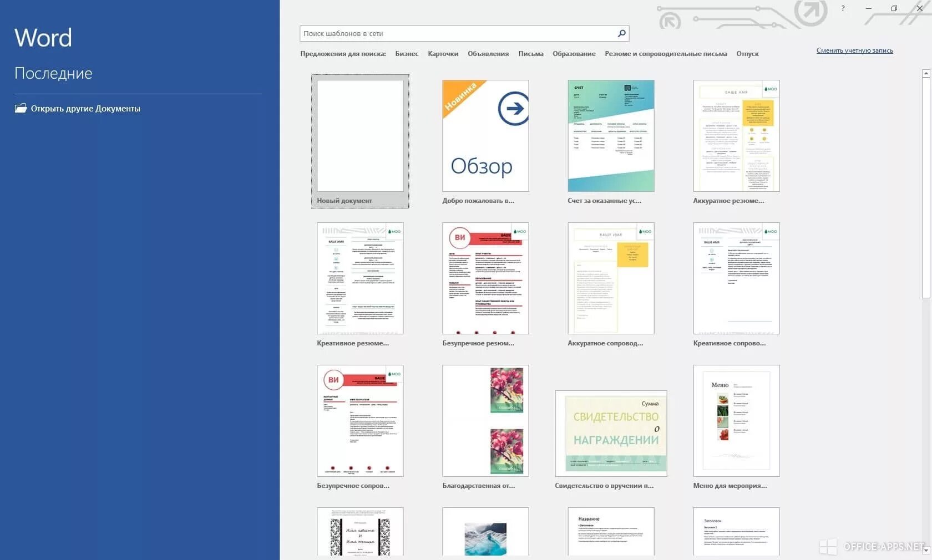932x560 pixels.
Task: Click the search magnifier icon
Action: [x=622, y=33]
